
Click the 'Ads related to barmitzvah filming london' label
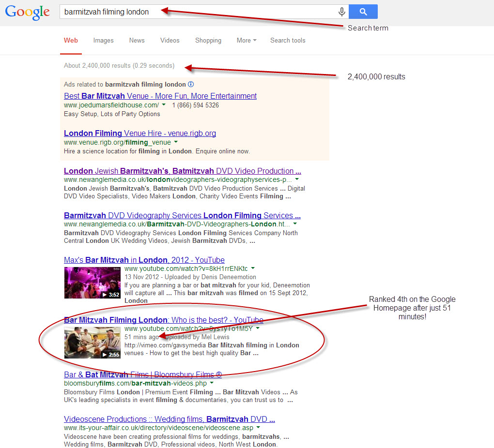pos(125,84)
